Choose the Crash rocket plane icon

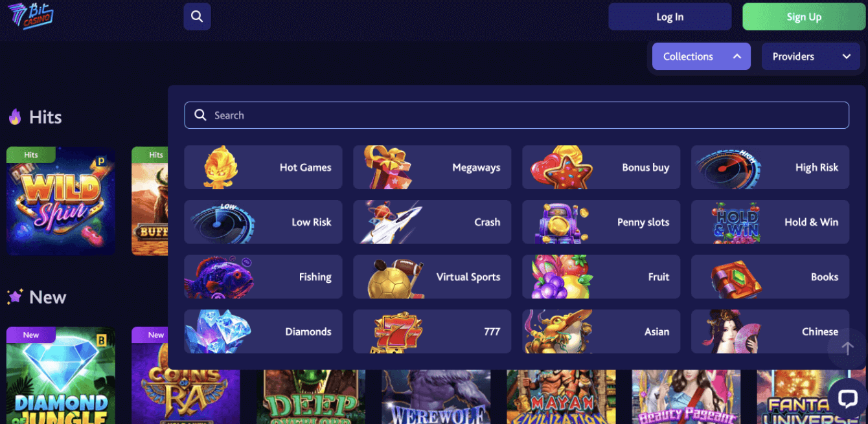tap(391, 222)
